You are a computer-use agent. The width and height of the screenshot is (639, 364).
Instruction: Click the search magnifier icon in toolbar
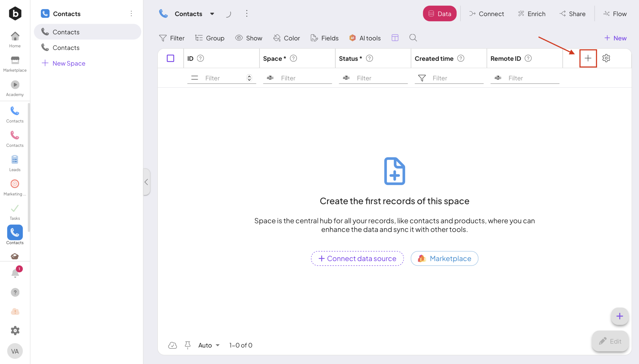click(413, 38)
